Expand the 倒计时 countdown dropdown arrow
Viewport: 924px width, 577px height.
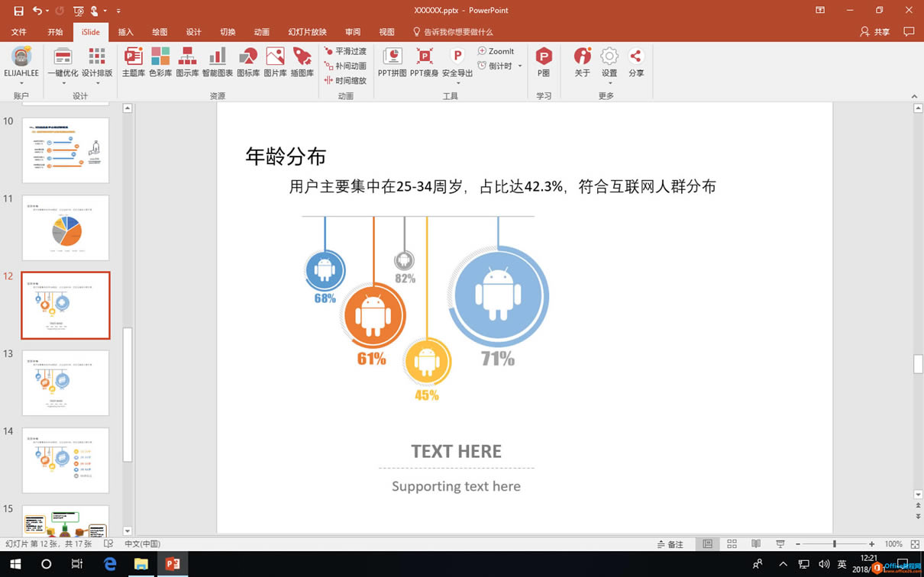point(519,66)
